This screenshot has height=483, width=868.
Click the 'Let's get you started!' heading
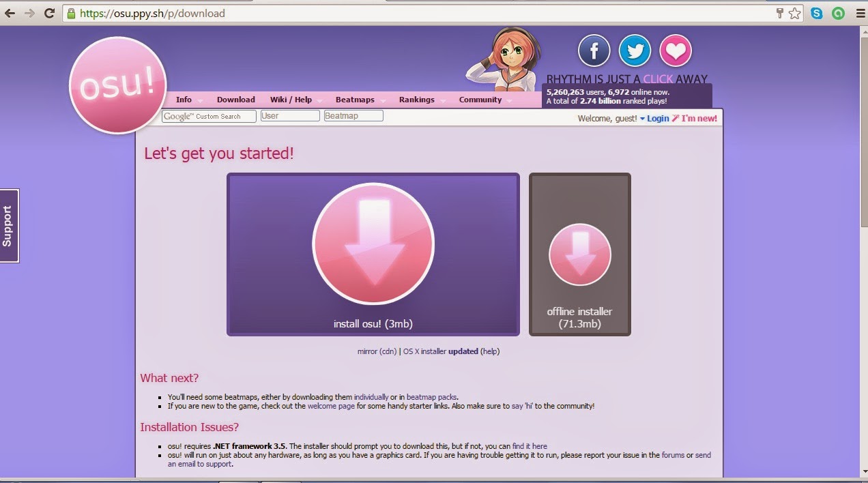(219, 153)
